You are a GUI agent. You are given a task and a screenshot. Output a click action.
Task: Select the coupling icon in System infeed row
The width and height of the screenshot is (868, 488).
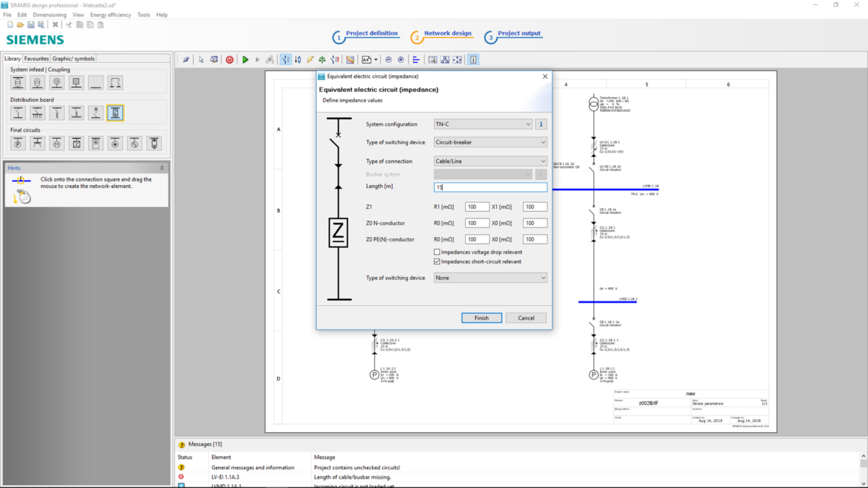(x=115, y=83)
